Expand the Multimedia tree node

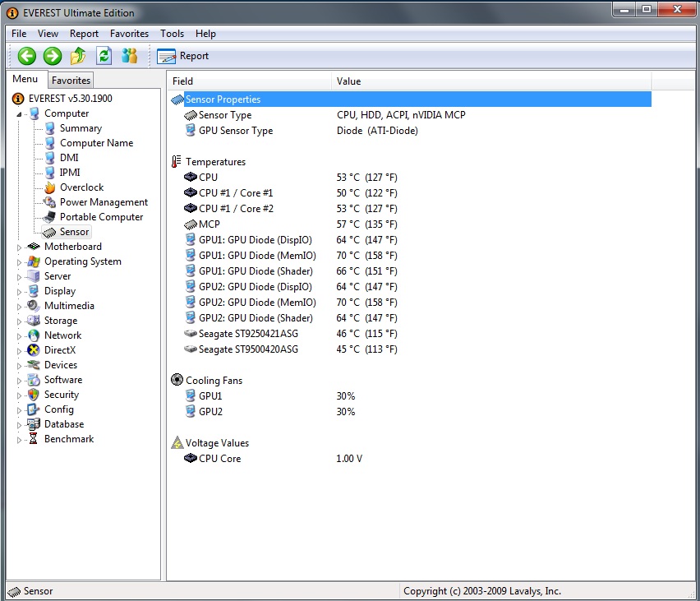pyautogui.click(x=19, y=307)
